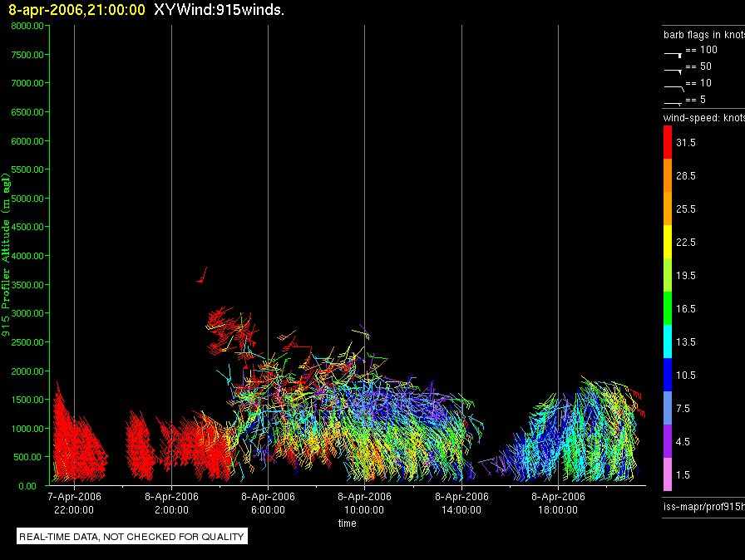Select the yellow 22.5 knots swatch
The image size is (745, 560).
click(x=668, y=242)
